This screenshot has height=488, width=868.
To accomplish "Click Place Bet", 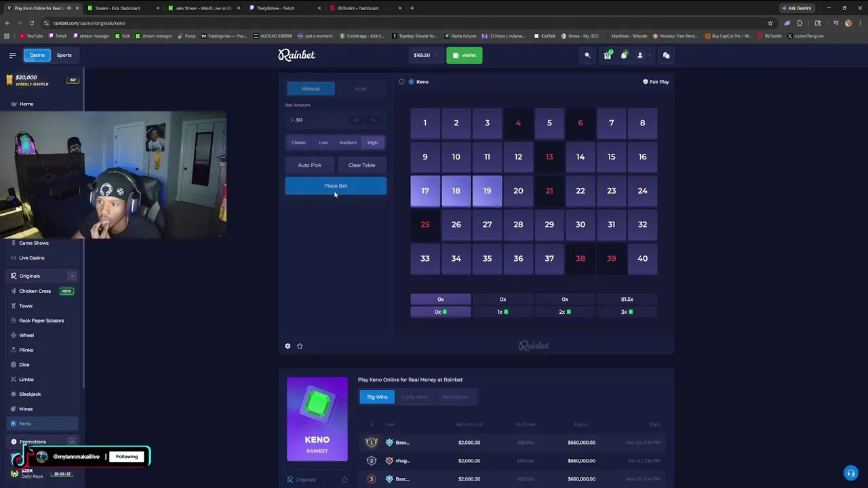I will 336,186.
